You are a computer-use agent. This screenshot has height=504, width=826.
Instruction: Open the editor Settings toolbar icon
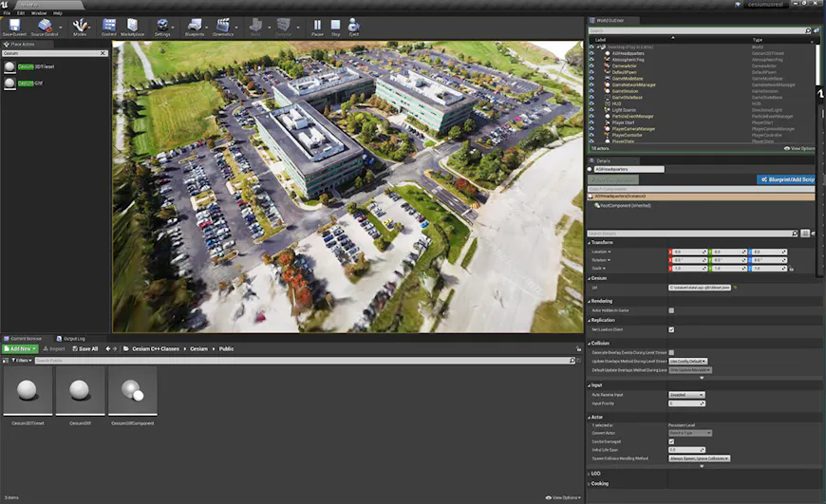point(163,27)
